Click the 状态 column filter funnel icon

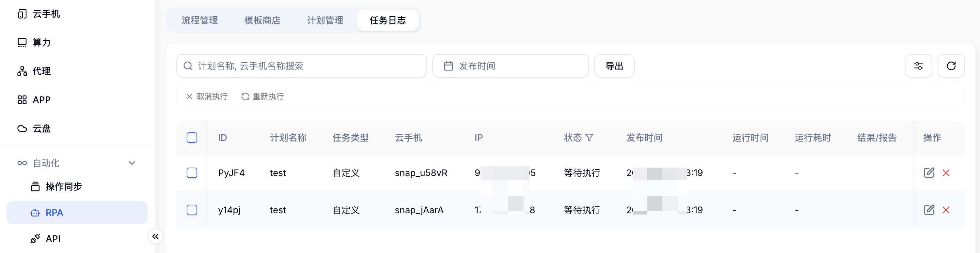(x=589, y=138)
